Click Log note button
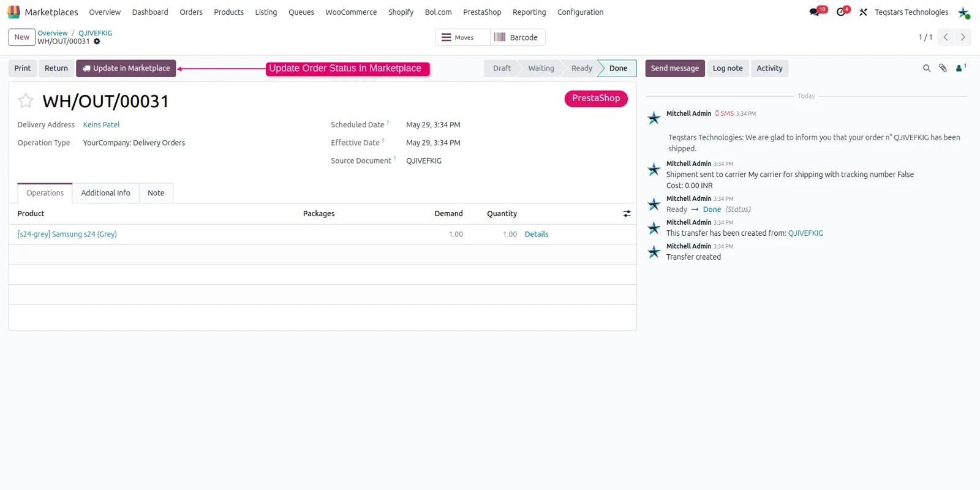Viewport: 980px width, 490px height. [728, 69]
